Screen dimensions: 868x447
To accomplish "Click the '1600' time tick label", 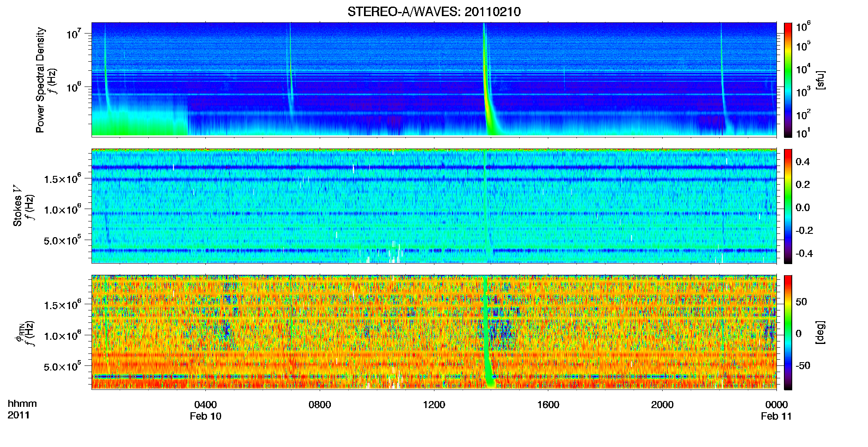I will pos(548,404).
